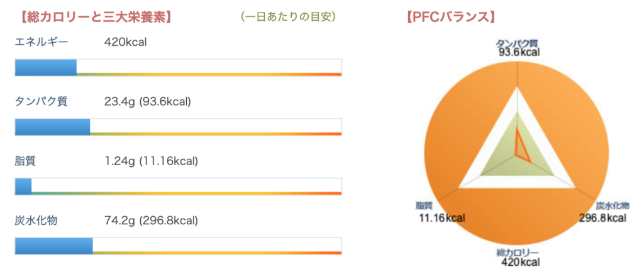The height and width of the screenshot is (274, 644).
Task: Click the タンパク質 label on the left
Action: pos(41,101)
